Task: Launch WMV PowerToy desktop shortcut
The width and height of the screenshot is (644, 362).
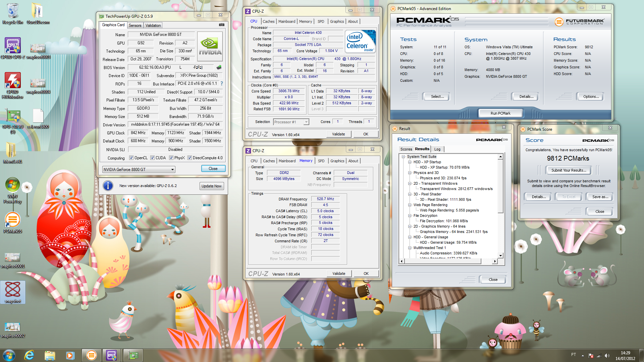Action: point(12,190)
